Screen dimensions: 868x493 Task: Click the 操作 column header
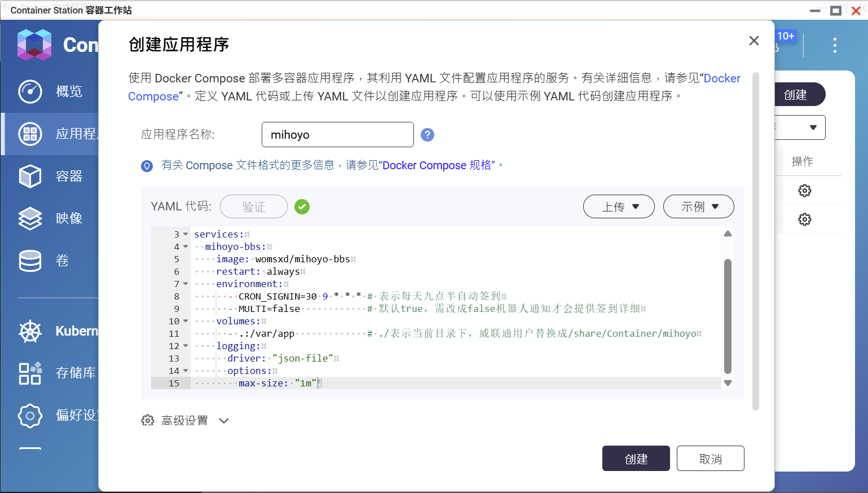[802, 161]
